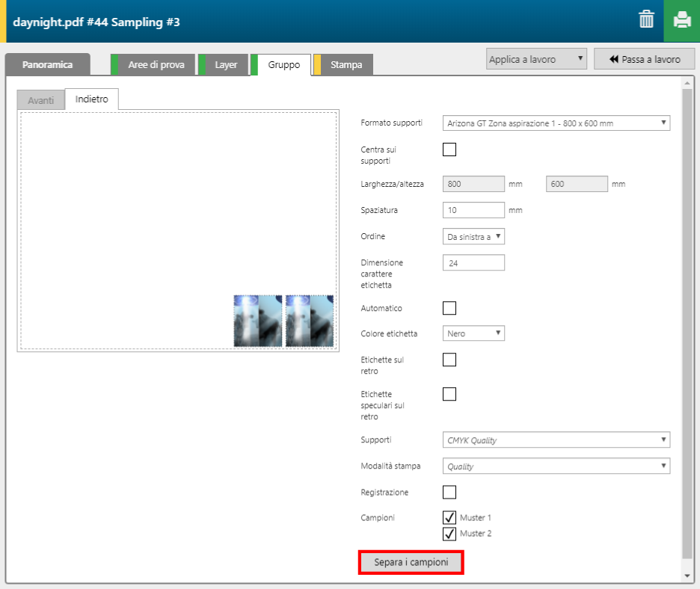Click the scroll down arrow of scrollbar
The image size is (700, 589).
[x=687, y=576]
